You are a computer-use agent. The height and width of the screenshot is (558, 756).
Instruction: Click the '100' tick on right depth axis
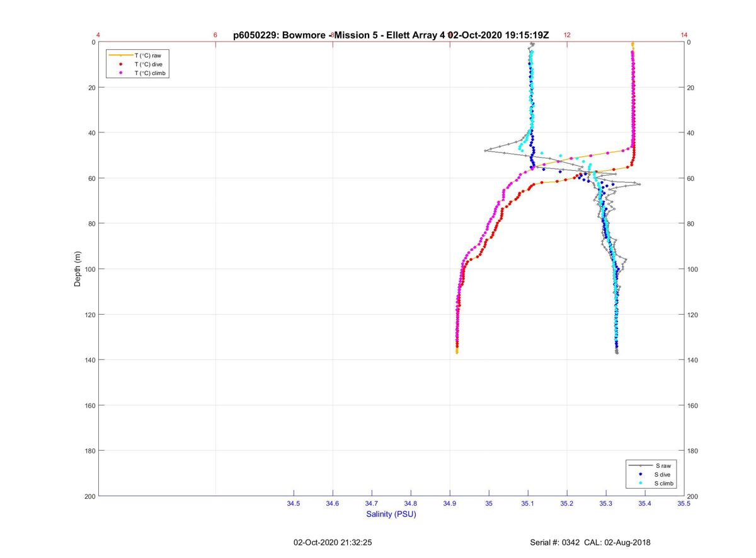point(694,269)
